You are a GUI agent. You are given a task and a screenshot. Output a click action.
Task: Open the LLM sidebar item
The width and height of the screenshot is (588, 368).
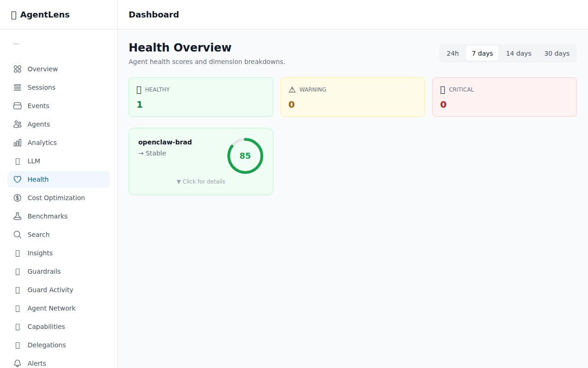[34, 161]
